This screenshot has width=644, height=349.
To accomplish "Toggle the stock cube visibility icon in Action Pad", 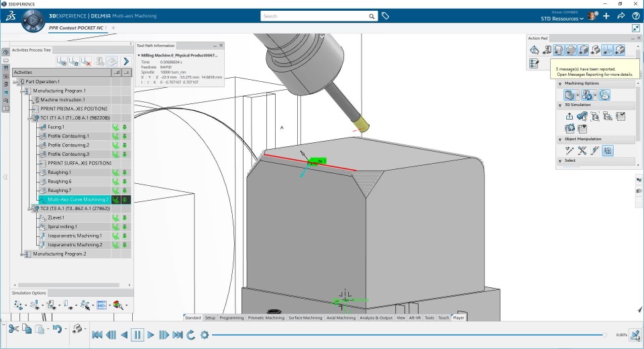I will pos(583,50).
